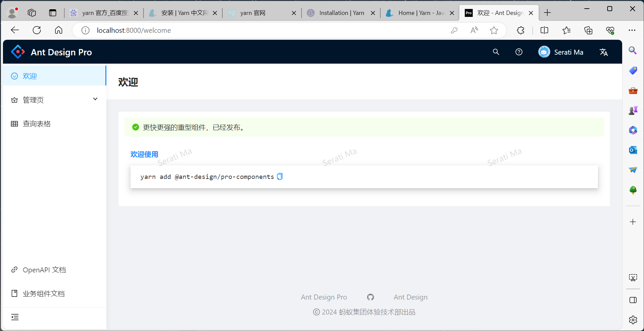This screenshot has height=331, width=644.
Task: Collapse the sidebar menu
Action: (15, 317)
